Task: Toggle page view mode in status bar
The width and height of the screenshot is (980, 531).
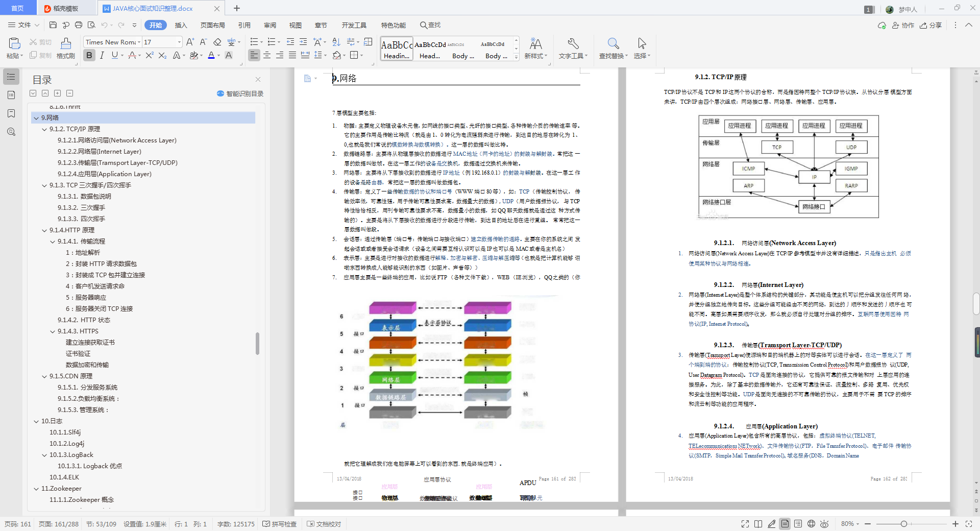Action: tap(785, 524)
